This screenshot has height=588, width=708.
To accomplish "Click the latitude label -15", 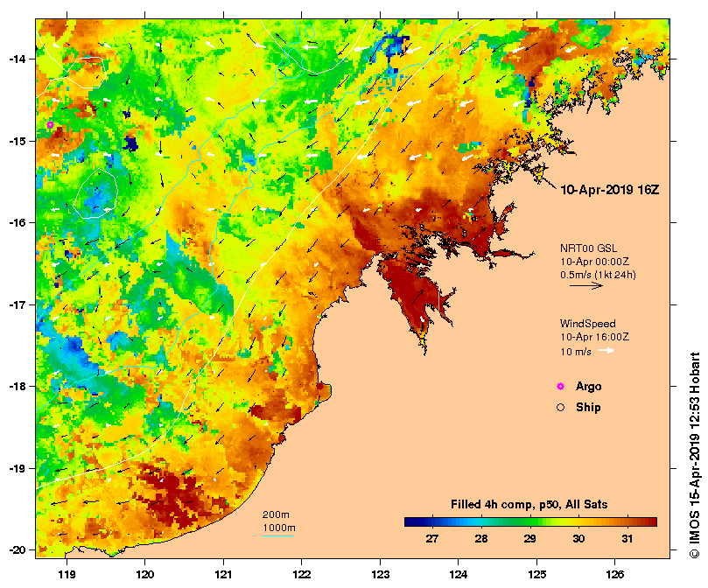I will (18, 141).
